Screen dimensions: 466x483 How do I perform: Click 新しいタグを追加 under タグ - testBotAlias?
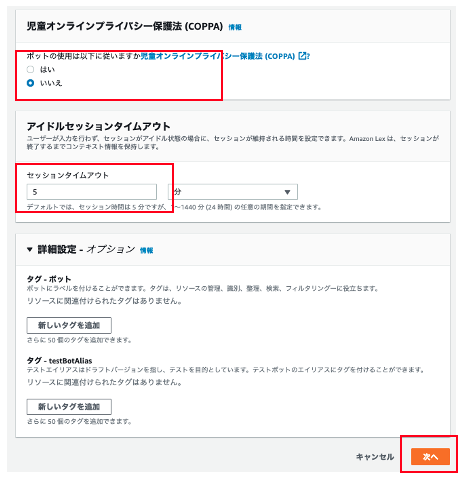tap(69, 407)
